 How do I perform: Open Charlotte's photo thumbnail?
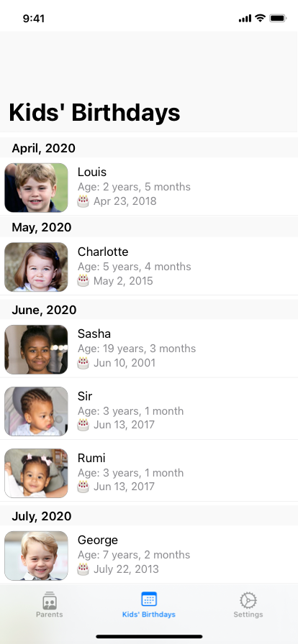[36, 267]
